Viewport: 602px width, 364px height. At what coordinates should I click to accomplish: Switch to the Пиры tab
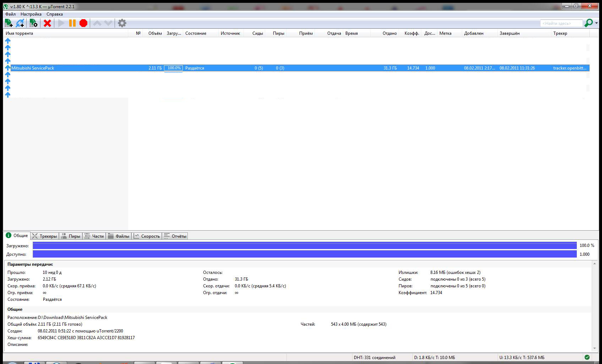71,236
